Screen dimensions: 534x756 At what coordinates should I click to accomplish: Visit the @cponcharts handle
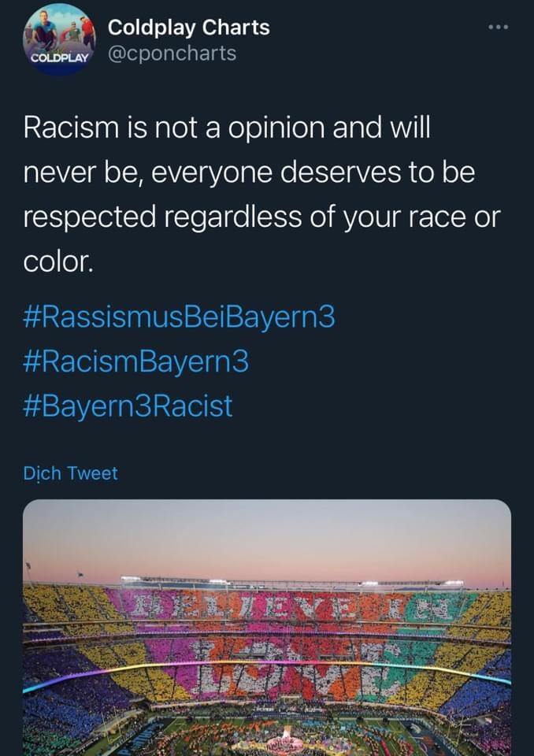(172, 54)
